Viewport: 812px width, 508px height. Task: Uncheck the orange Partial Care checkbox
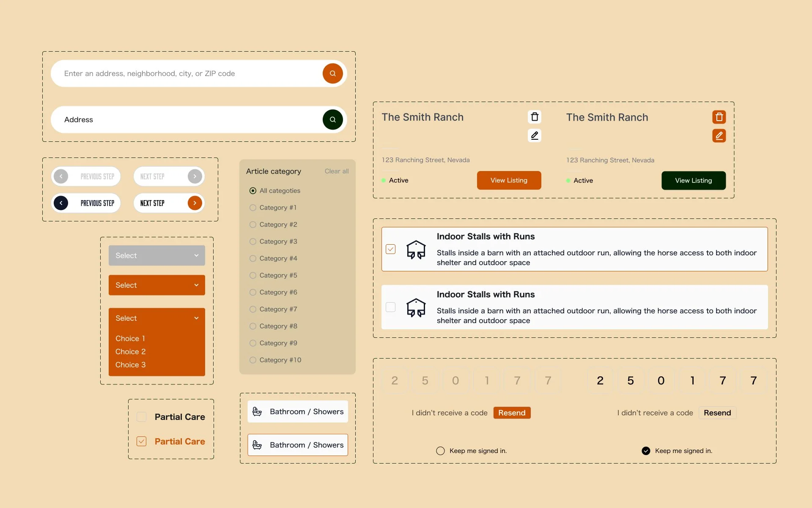(141, 442)
